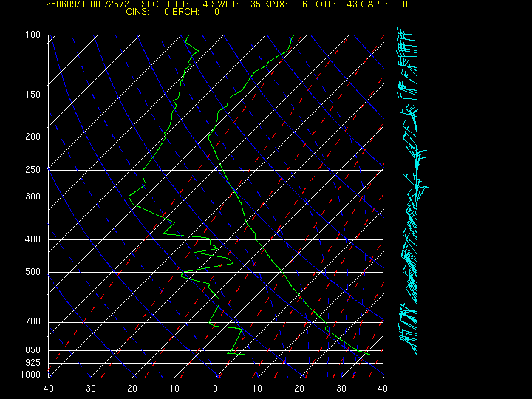Click the BRCH: label
The width and height of the screenshot is (532, 399).
coord(186,12)
